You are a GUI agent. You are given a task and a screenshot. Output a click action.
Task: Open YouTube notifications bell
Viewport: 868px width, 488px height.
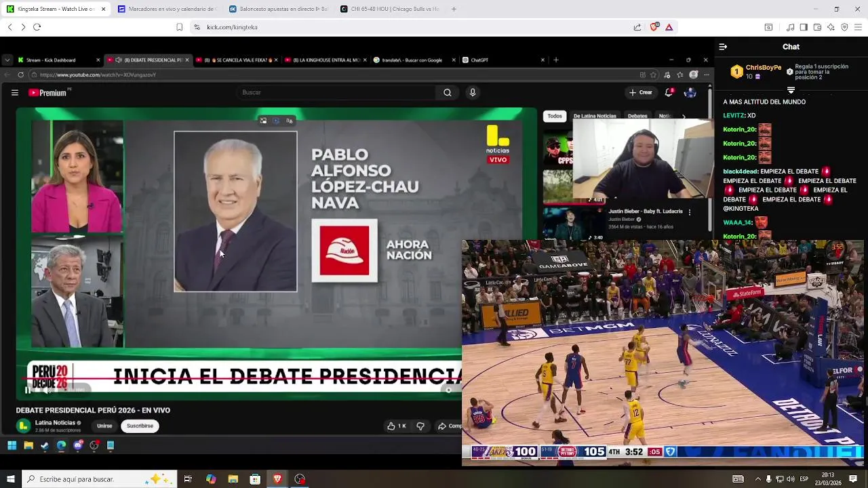pos(669,93)
